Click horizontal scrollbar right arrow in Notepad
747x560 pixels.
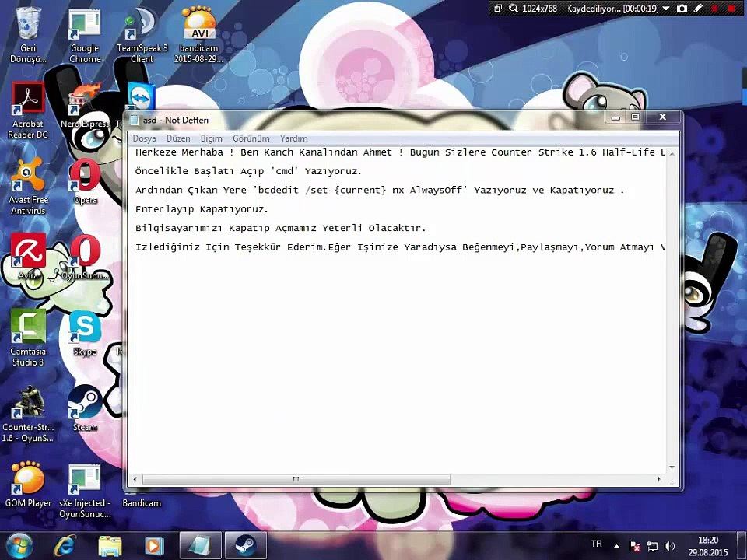point(659,479)
